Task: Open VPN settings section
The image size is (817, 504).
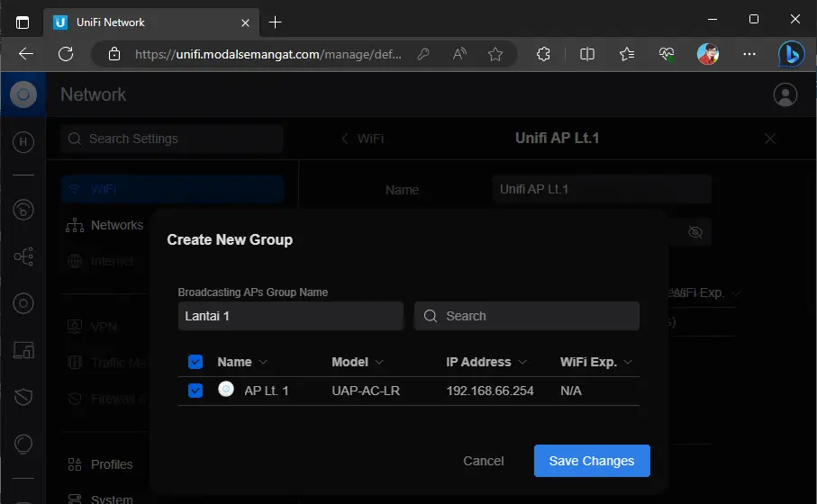Action: (x=92, y=327)
